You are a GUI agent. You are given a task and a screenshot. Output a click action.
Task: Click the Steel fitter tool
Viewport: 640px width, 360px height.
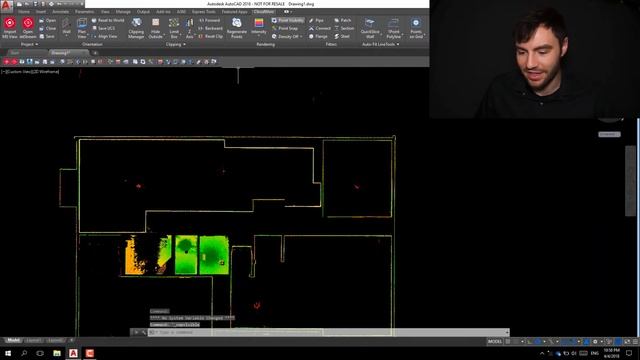coord(342,36)
